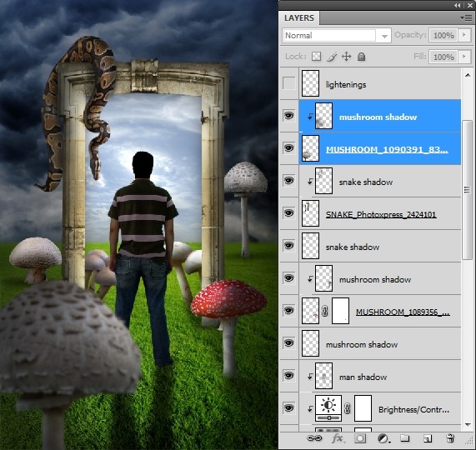This screenshot has height=450, width=476.
Task: Show the hidden lightenings layer
Action: [288, 83]
